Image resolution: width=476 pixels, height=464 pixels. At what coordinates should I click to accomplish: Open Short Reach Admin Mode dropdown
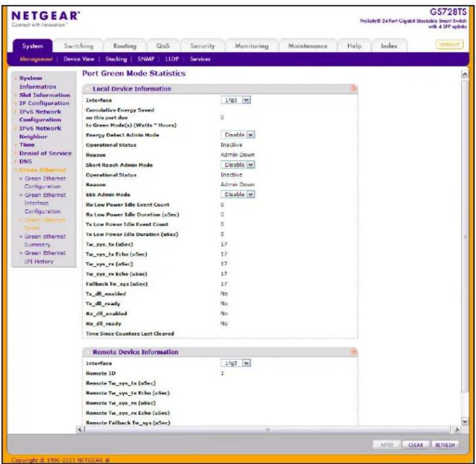[x=238, y=165]
